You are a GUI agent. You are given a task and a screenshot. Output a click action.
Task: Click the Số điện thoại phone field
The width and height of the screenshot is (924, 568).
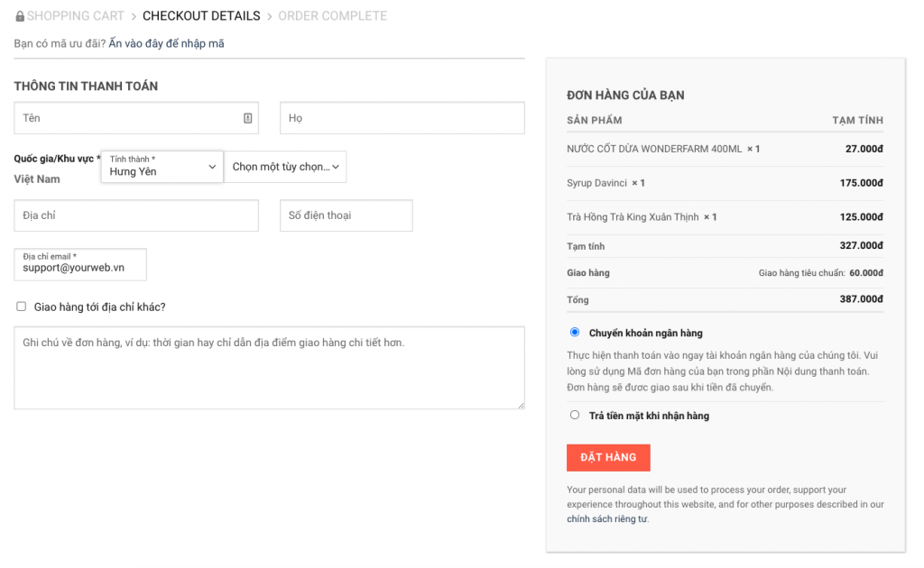pyautogui.click(x=346, y=215)
